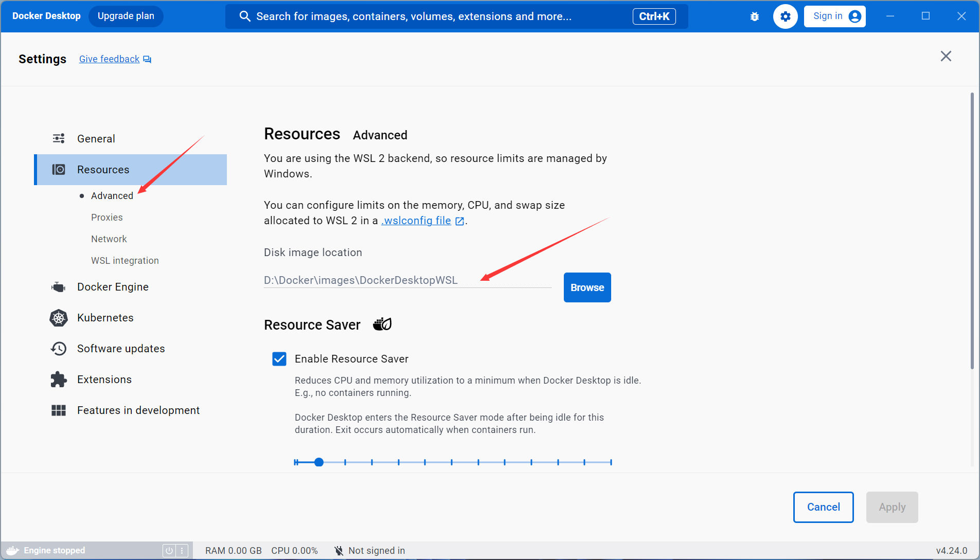This screenshot has width=980, height=560.
Task: Click the Sign in button
Action: click(x=834, y=16)
